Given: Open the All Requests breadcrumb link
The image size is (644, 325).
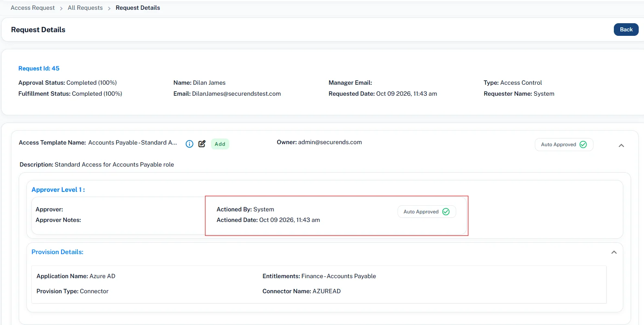Looking at the screenshot, I should click(x=85, y=8).
